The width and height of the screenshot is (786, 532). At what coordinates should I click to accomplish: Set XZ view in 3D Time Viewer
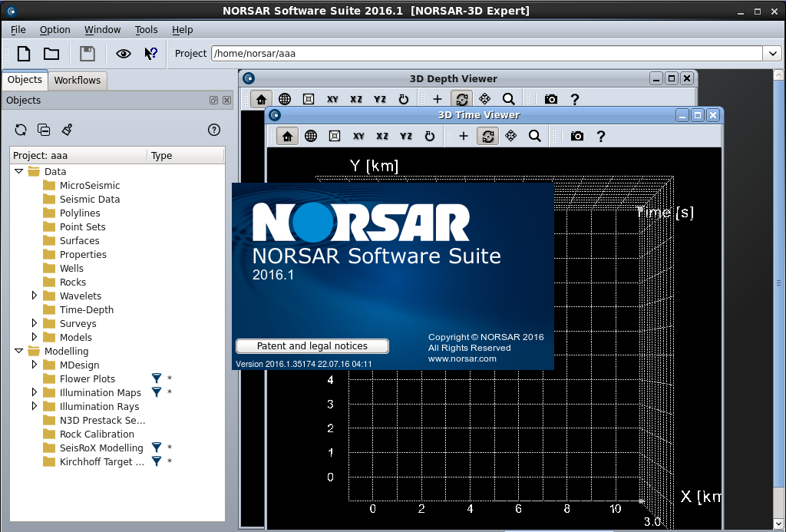click(382, 136)
